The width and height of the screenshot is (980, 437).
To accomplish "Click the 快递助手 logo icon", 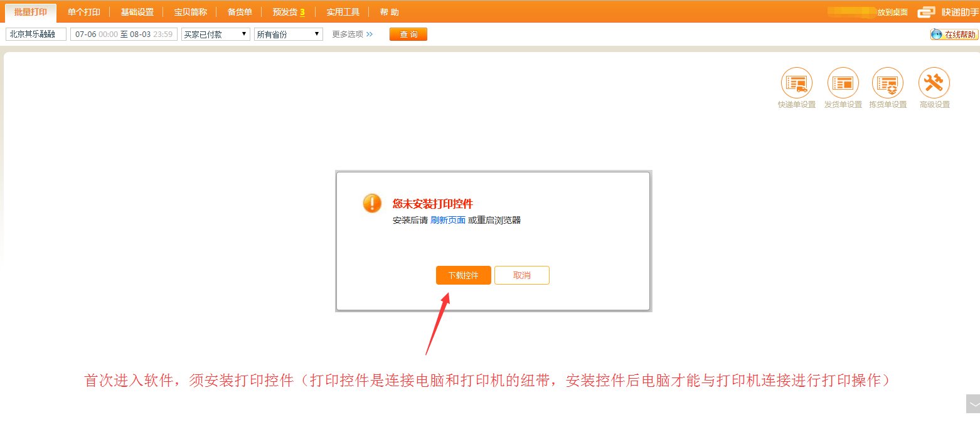I will pyautogui.click(x=926, y=12).
